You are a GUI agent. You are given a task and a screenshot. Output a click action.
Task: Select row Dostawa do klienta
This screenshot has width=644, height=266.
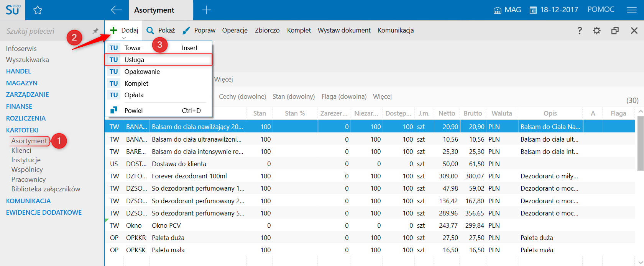(x=370, y=164)
